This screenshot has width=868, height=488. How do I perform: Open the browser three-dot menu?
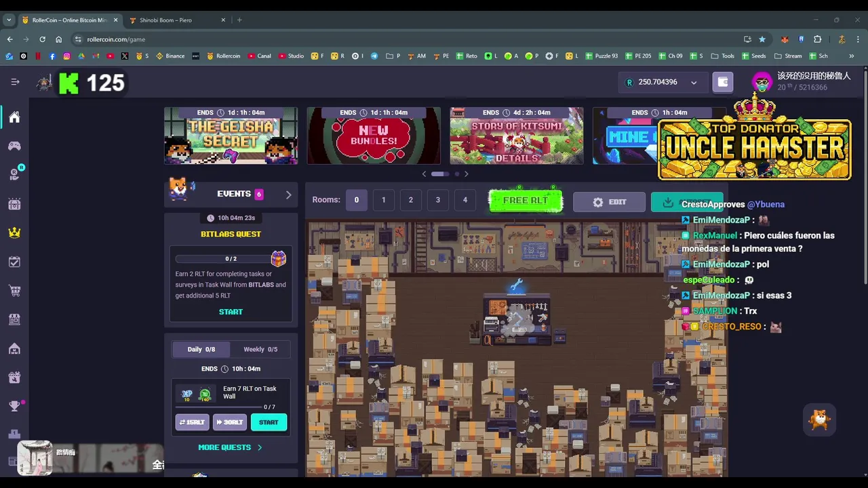coord(858,39)
